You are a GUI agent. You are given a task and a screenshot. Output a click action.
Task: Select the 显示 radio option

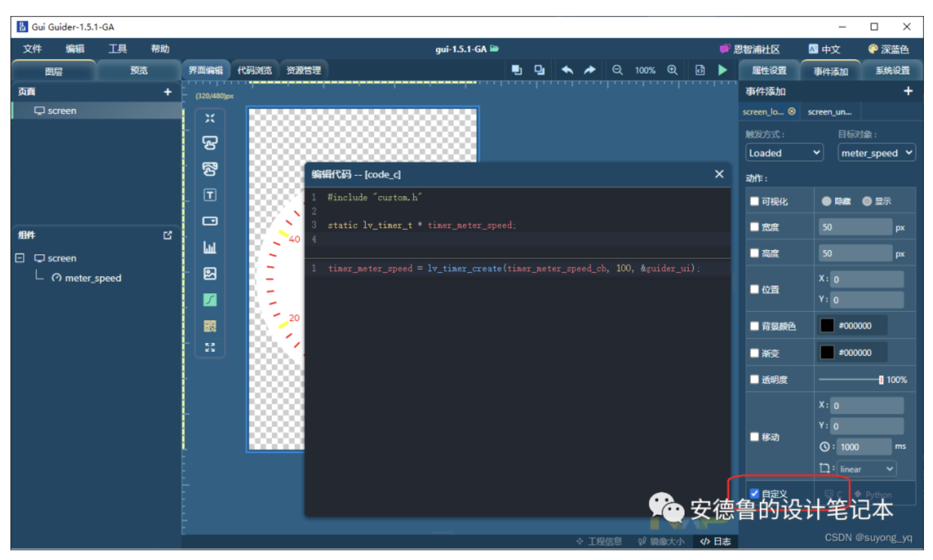click(867, 201)
